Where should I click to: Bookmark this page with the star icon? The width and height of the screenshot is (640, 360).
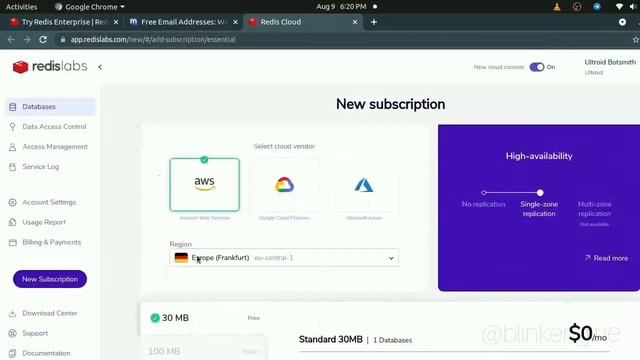[636, 40]
